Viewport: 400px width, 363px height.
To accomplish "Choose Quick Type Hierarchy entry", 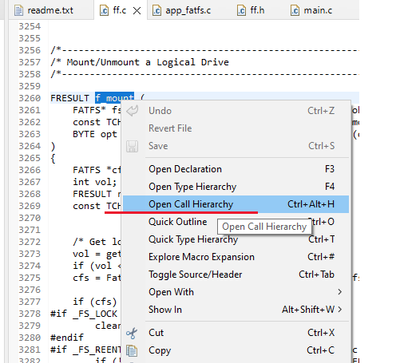I will (236, 239).
